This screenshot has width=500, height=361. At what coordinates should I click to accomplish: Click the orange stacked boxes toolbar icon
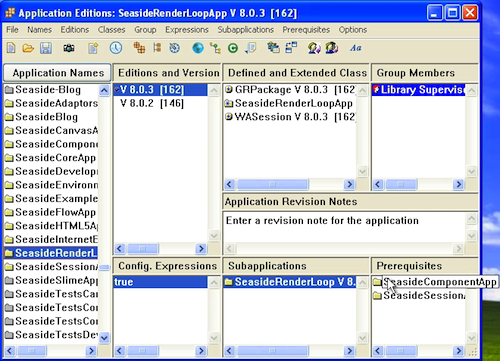pyautogui.click(x=139, y=48)
